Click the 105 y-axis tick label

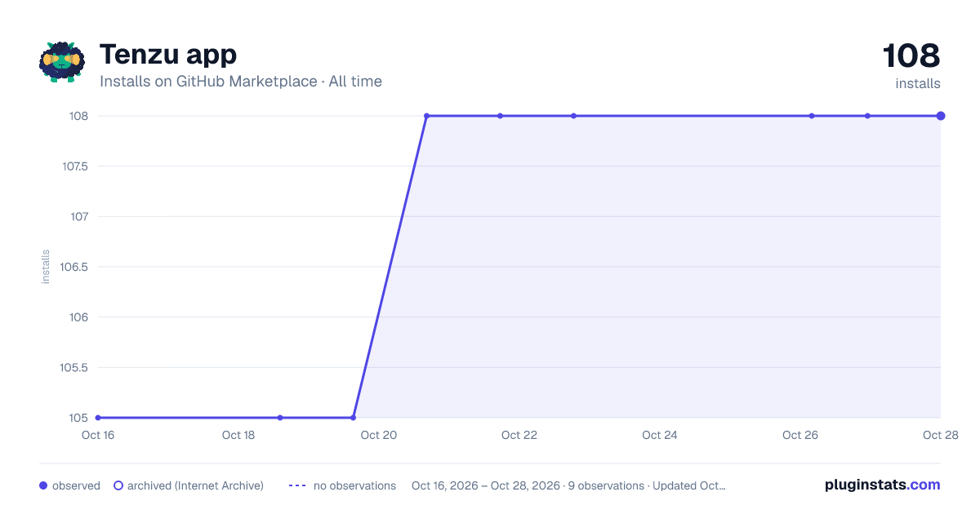[78, 418]
